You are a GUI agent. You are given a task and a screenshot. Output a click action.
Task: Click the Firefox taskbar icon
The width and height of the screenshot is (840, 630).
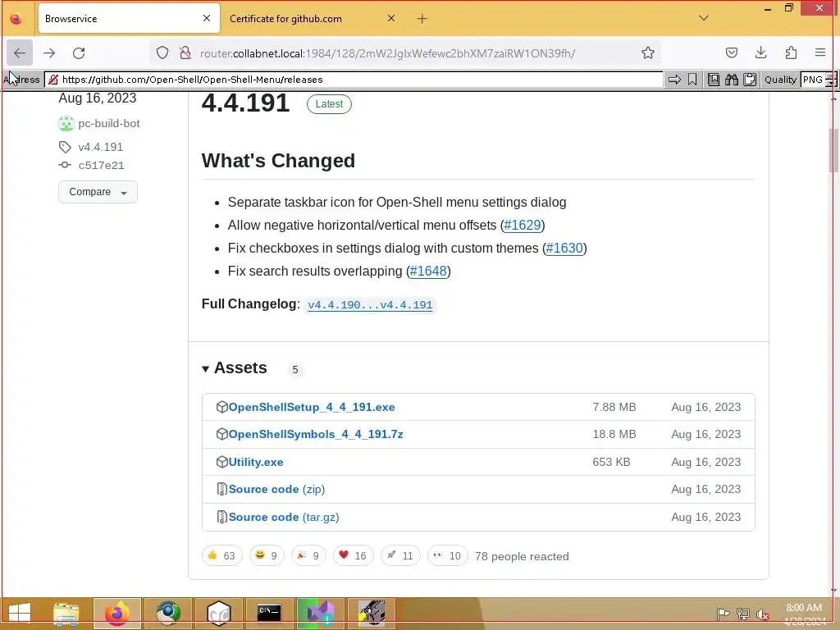point(116,614)
